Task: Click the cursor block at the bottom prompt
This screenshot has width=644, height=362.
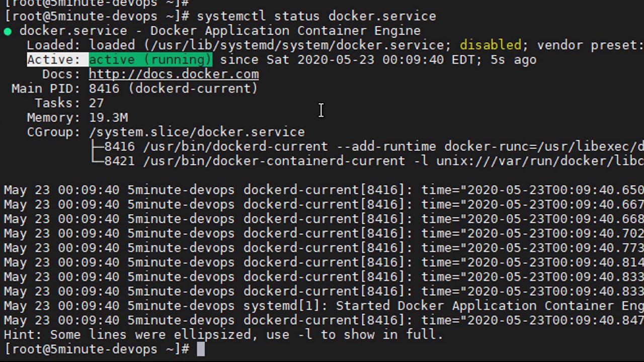Action: [x=201, y=349]
